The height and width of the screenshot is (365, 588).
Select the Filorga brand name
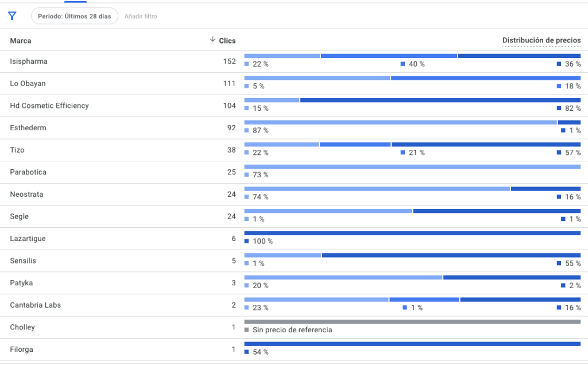click(21, 350)
